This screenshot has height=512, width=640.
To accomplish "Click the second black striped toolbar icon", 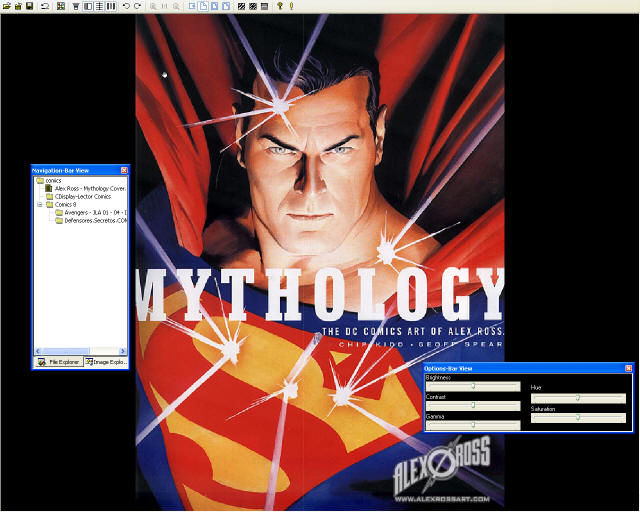I will point(253,6).
